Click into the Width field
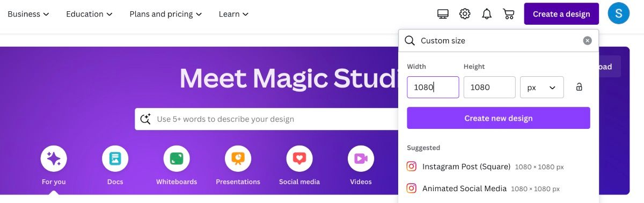This screenshot has height=203, width=644. [x=433, y=87]
